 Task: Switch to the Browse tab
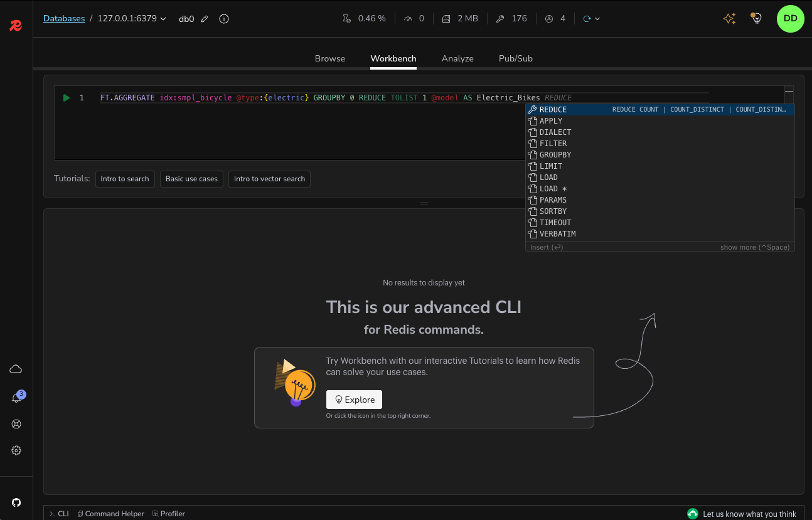[x=329, y=58]
